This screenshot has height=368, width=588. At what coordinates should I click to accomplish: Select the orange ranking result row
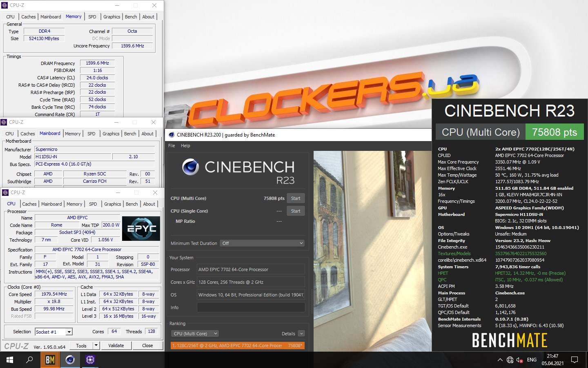point(237,346)
